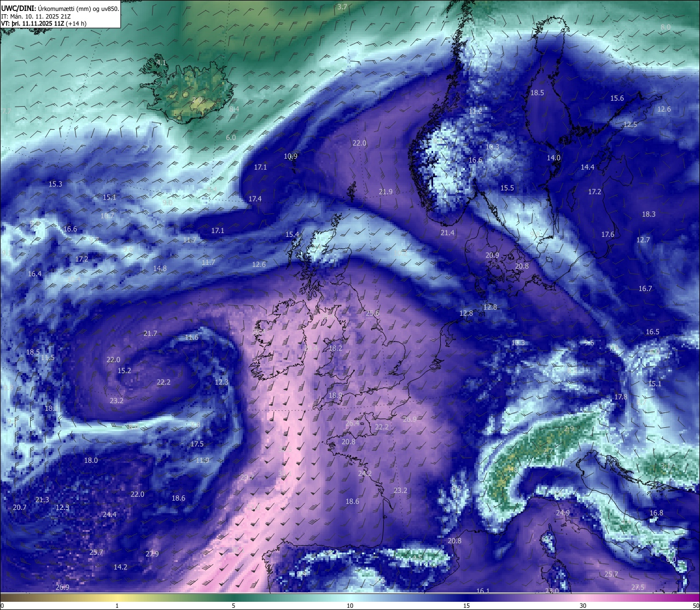Click the '24.9' value over the Mediterranean
This screenshot has width=700, height=610.
(563, 513)
